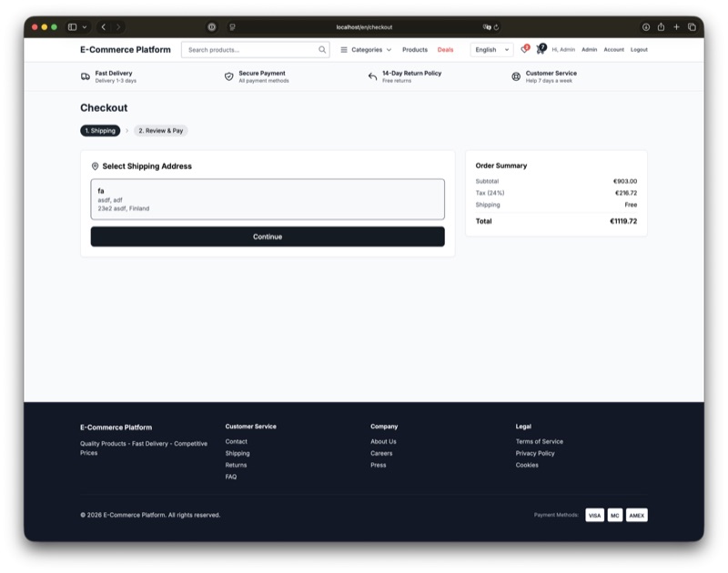The image size is (728, 573).
Task: Click the browser share icon
Action: [x=661, y=27]
